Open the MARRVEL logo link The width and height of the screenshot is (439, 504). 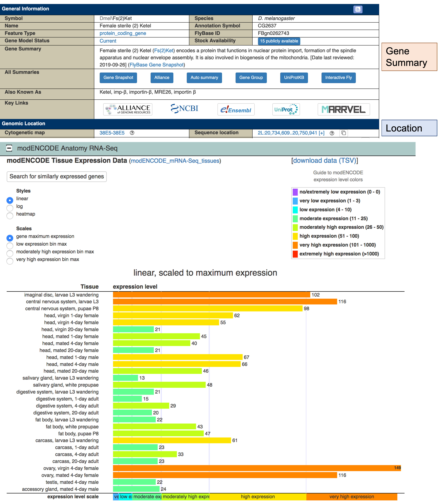pos(343,109)
